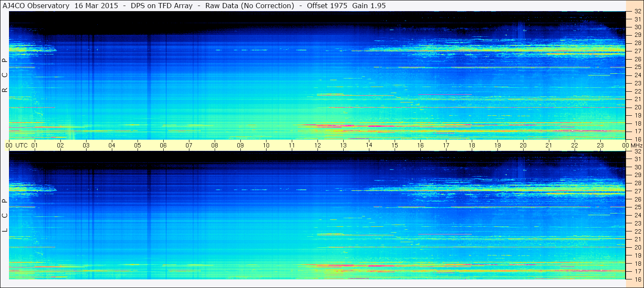
Task: Click the 09 UTC hour marker
Action: click(240, 145)
